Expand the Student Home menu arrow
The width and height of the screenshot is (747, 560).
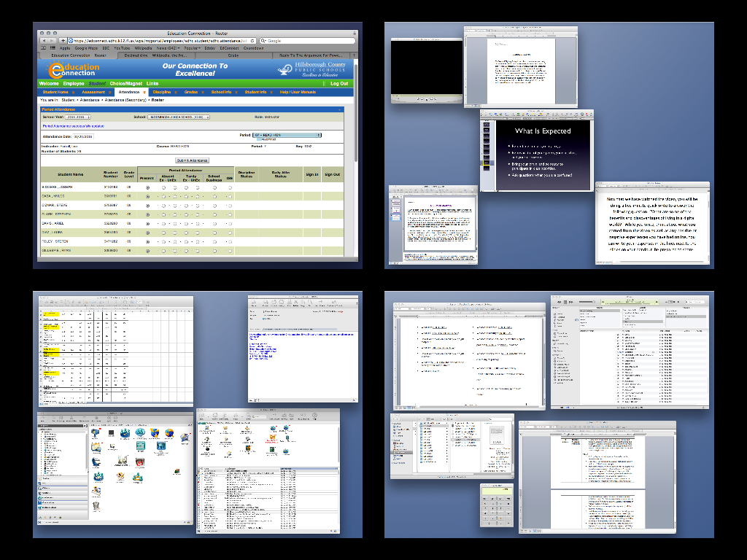pyautogui.click(x=73, y=93)
